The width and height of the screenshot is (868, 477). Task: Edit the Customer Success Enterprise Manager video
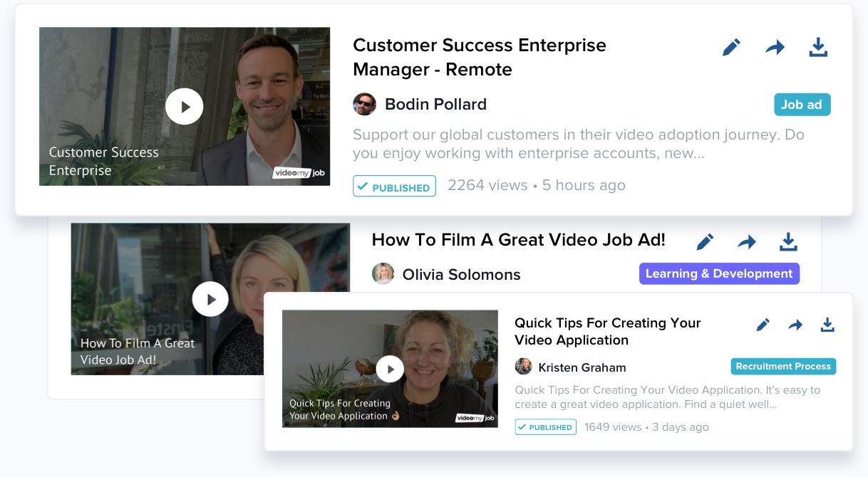coord(731,48)
